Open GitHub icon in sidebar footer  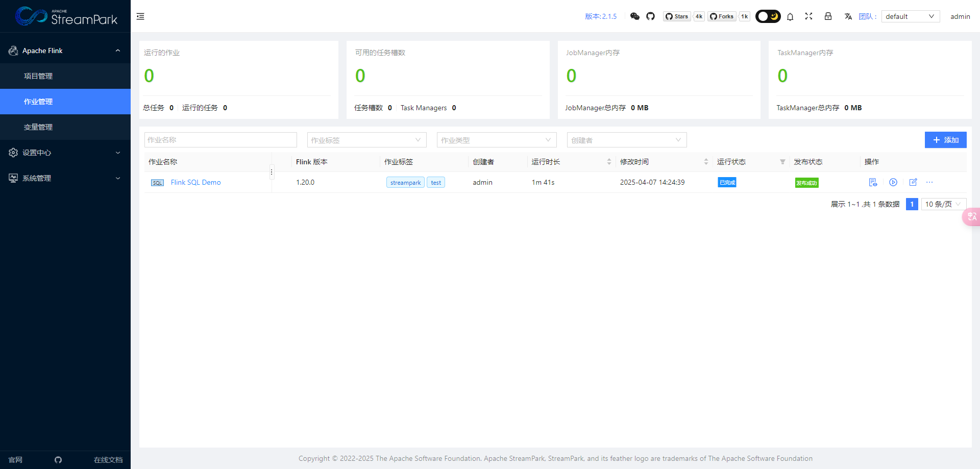58,460
